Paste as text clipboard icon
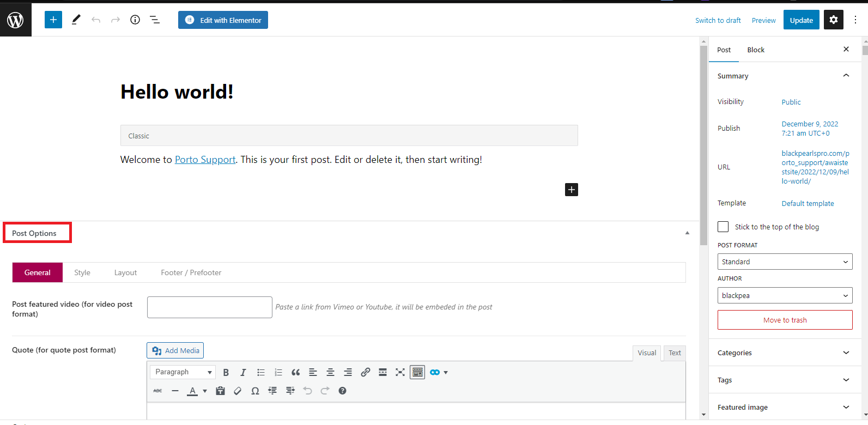The image size is (868, 425). 220,391
